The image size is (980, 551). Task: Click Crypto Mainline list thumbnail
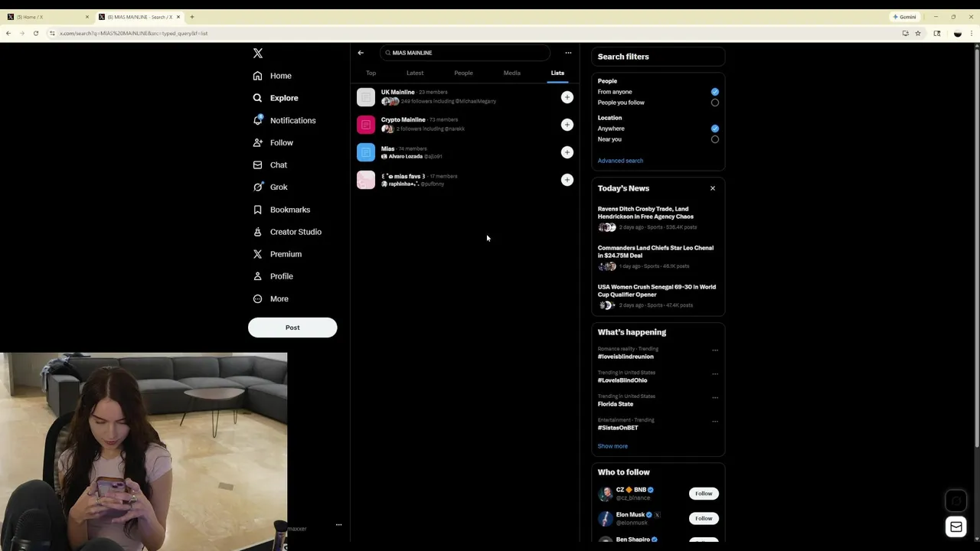coord(366,125)
